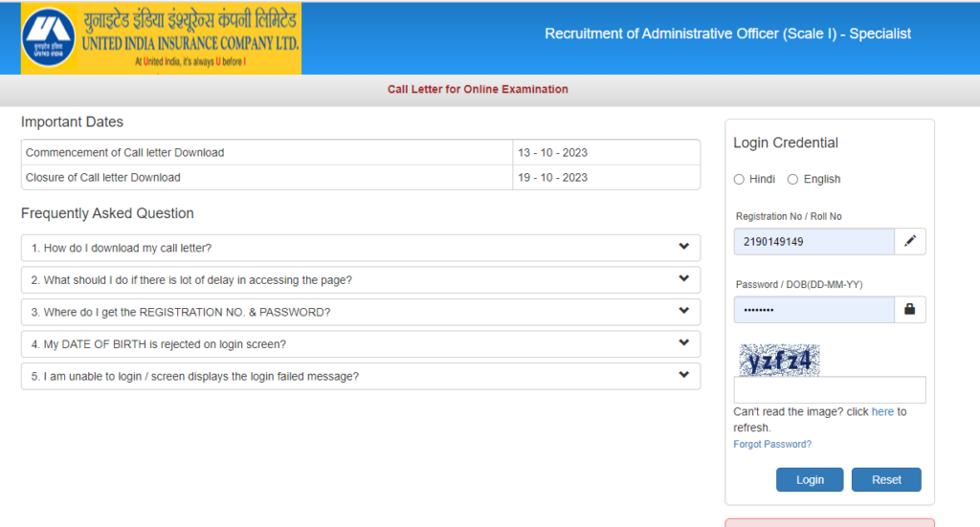Click 'Closure of Call letter Download' cell

click(x=267, y=177)
